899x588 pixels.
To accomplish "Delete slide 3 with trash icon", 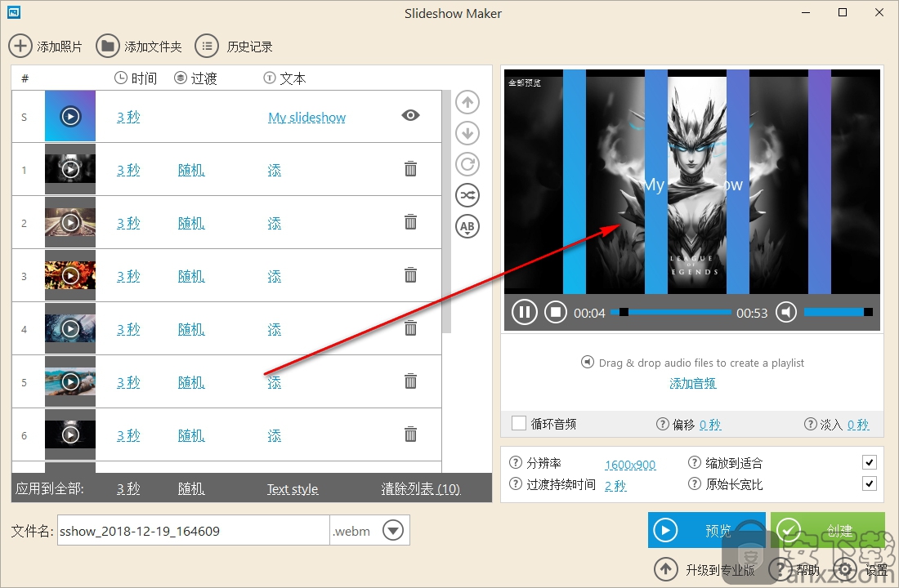I will (410, 275).
